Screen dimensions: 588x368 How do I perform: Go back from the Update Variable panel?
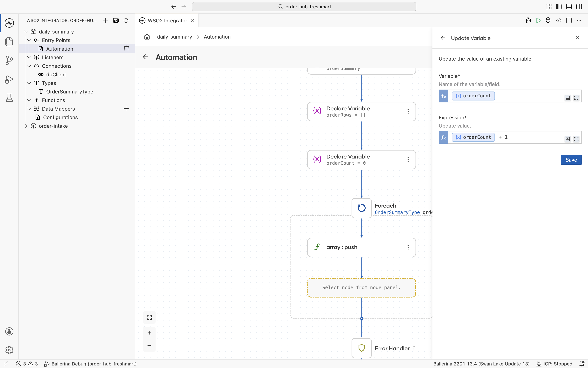443,38
